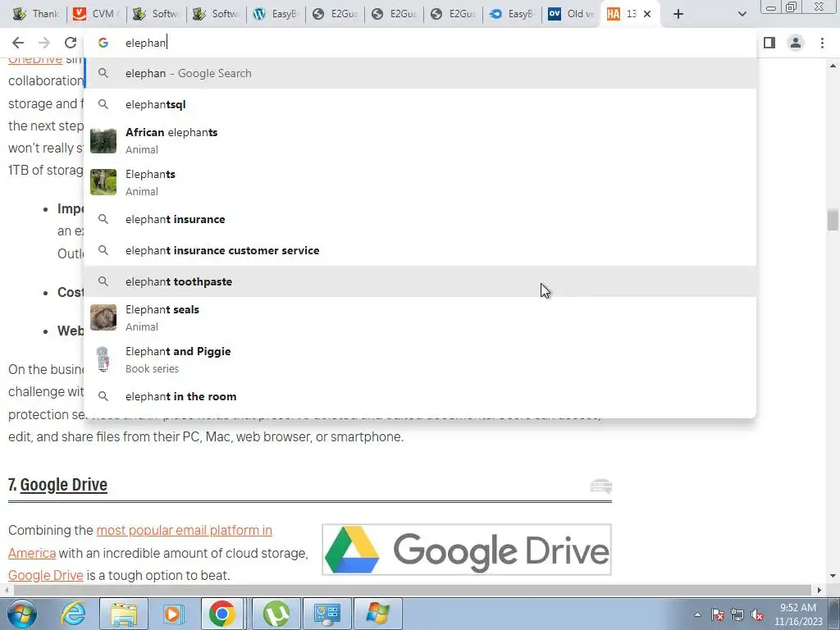The height and width of the screenshot is (630, 840).
Task: Open the Action Center flag tray icon
Action: tap(718, 614)
